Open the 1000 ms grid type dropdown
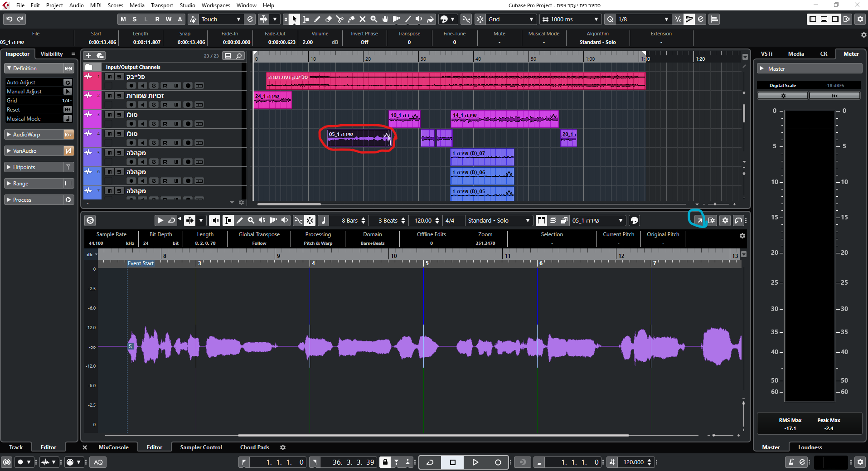868x471 pixels. (x=570, y=19)
